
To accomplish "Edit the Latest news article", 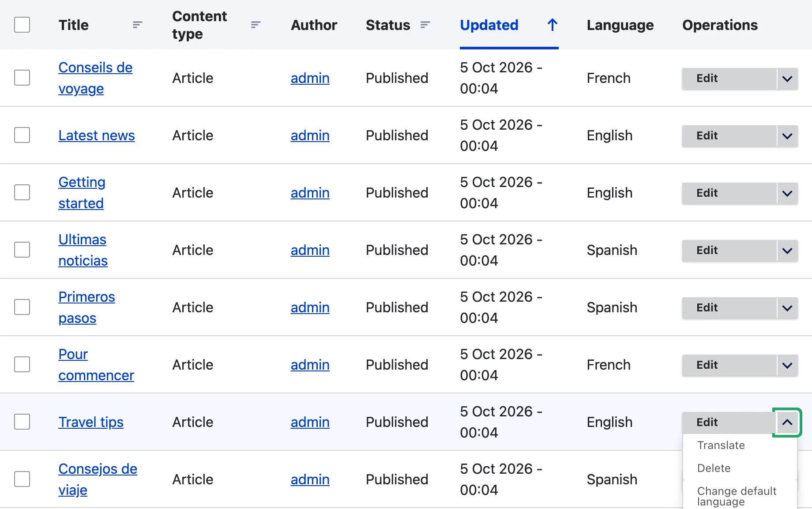I will (x=729, y=136).
